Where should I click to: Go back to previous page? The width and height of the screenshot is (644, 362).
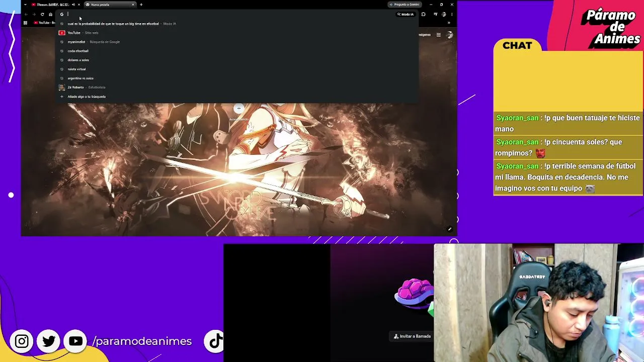click(x=26, y=14)
